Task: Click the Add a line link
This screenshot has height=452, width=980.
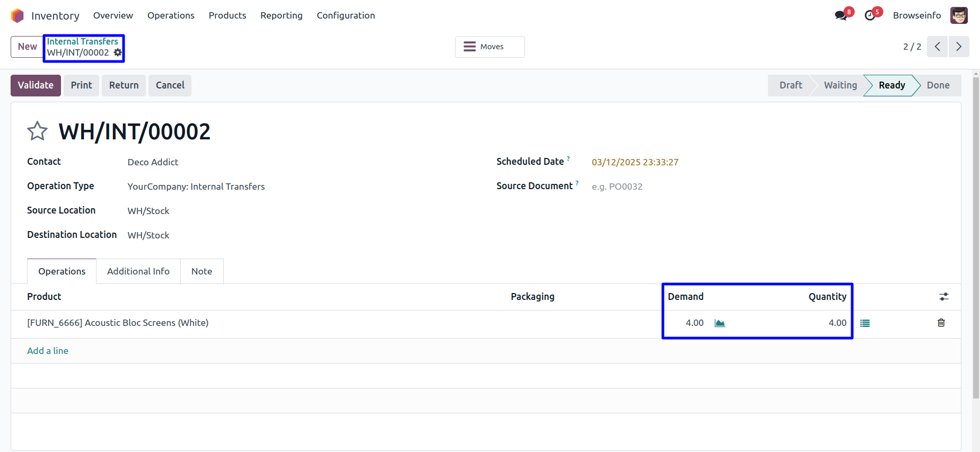Action: (x=48, y=351)
